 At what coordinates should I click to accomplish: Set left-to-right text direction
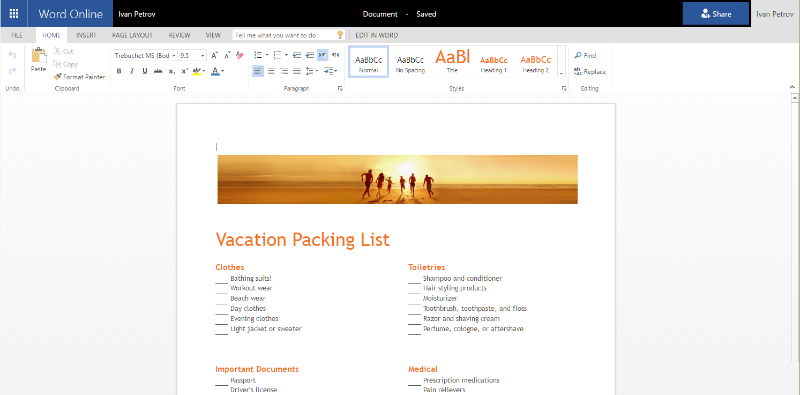(x=322, y=55)
